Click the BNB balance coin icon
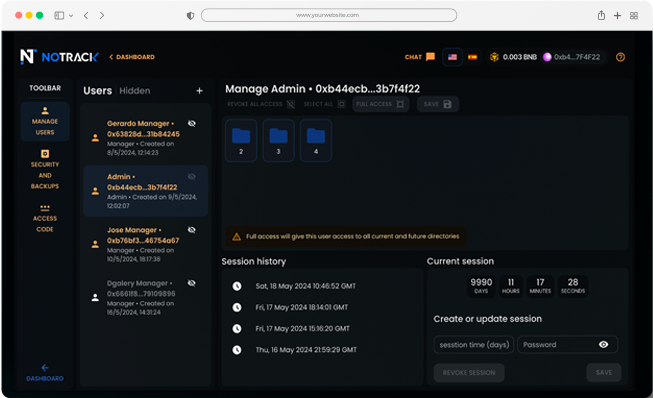This screenshot has height=398, width=653. point(494,57)
